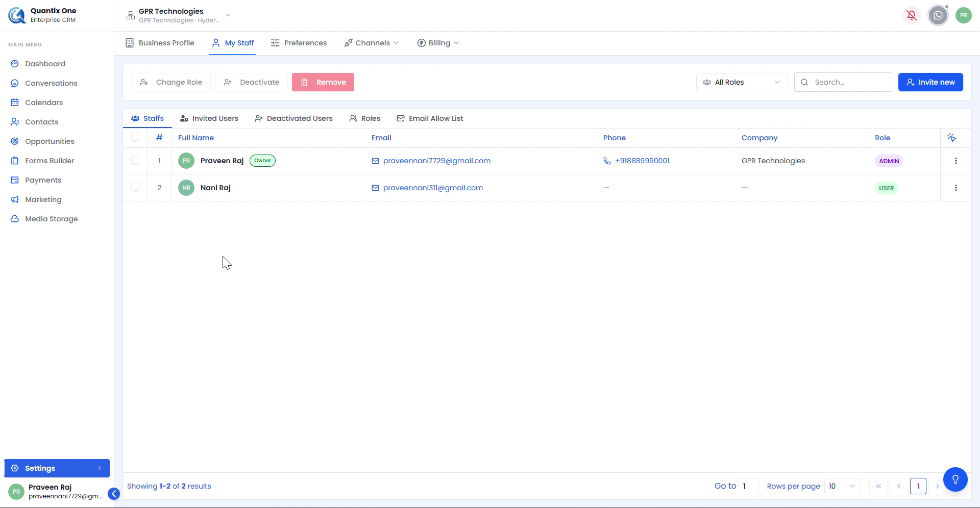Select the Deactivated Users sub-tab
Image resolution: width=980 pixels, height=508 pixels.
click(x=293, y=118)
